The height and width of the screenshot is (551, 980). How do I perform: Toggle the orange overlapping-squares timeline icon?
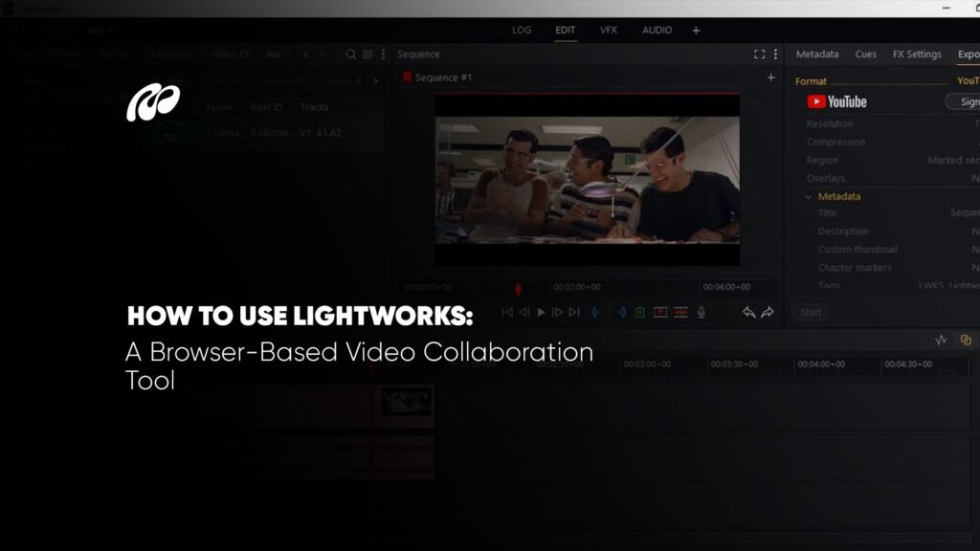tap(966, 340)
